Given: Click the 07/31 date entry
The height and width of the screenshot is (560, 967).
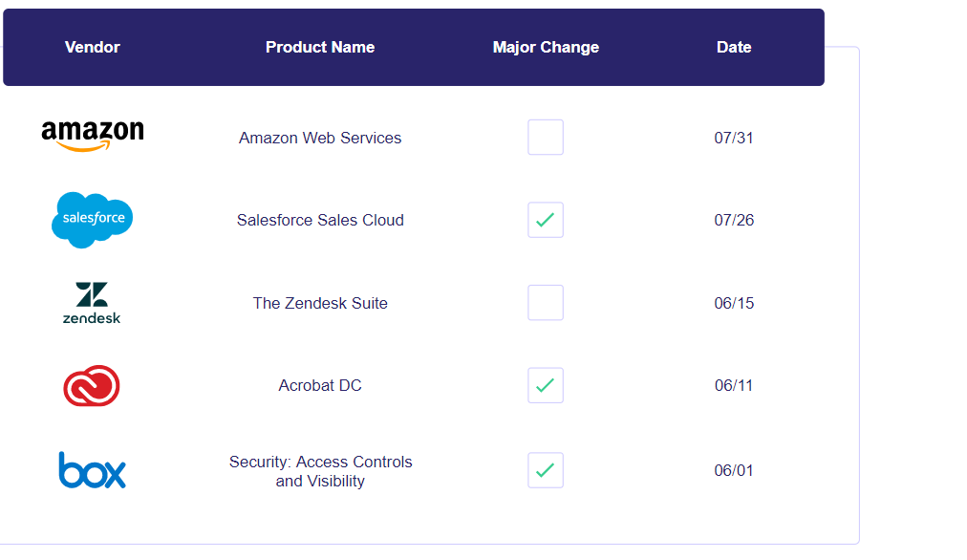Looking at the screenshot, I should tap(733, 138).
